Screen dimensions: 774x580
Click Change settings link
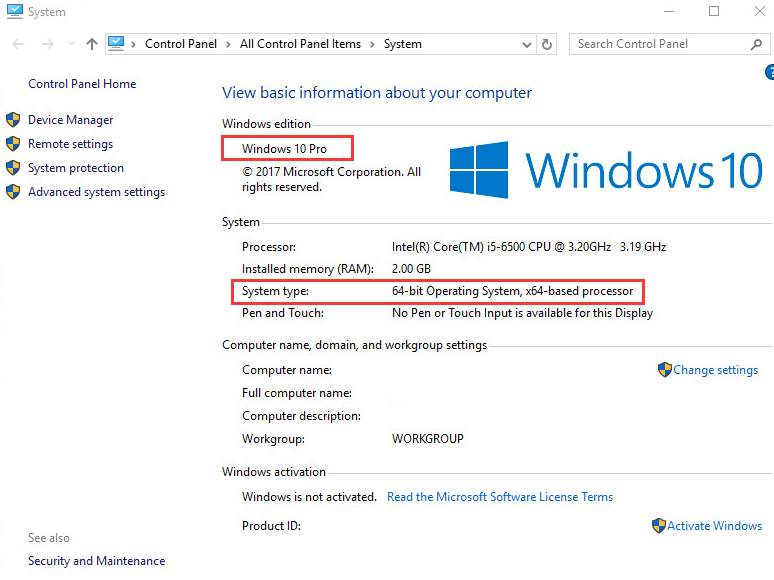pyautogui.click(x=715, y=370)
